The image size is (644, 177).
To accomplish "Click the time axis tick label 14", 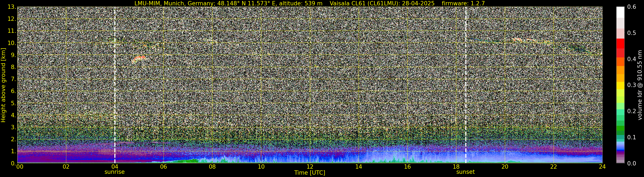I will point(358,167).
